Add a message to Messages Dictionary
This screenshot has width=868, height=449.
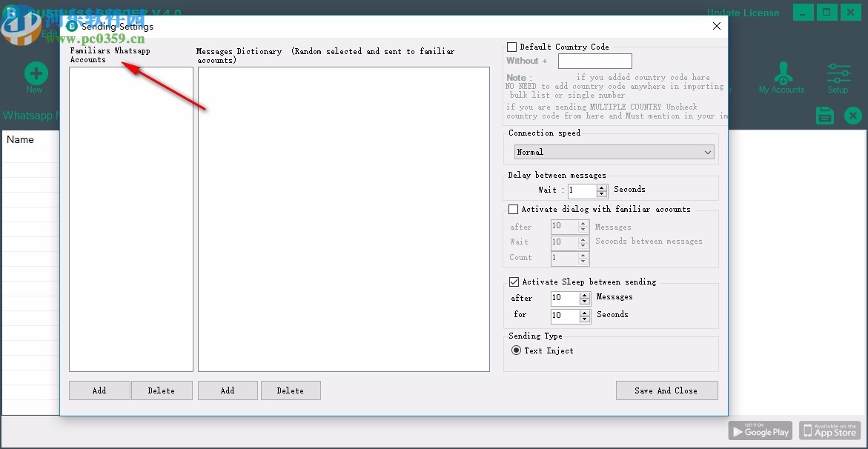tap(228, 390)
